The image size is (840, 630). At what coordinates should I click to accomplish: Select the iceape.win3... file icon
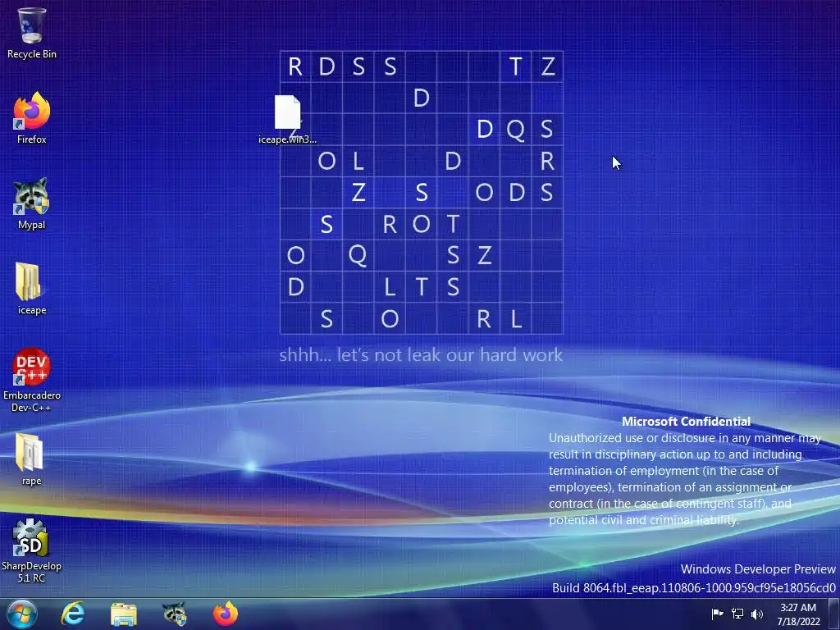(x=288, y=120)
